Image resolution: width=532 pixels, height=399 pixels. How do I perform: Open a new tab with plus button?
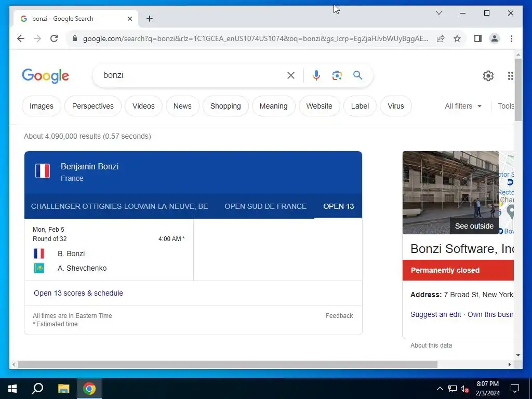coord(149,19)
